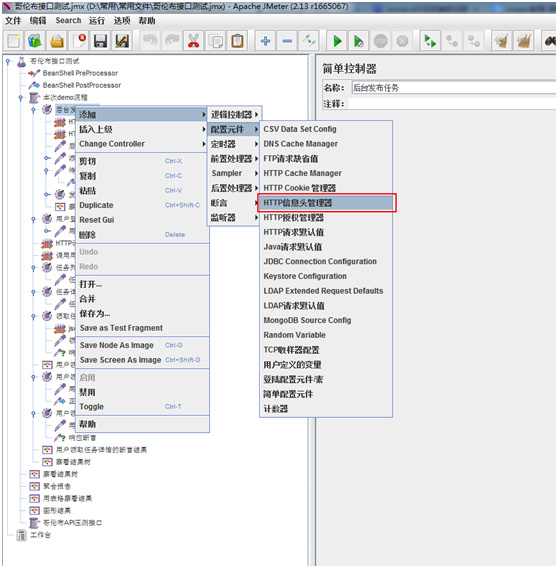
Task: Select the 工作台 tree node
Action: (40, 535)
